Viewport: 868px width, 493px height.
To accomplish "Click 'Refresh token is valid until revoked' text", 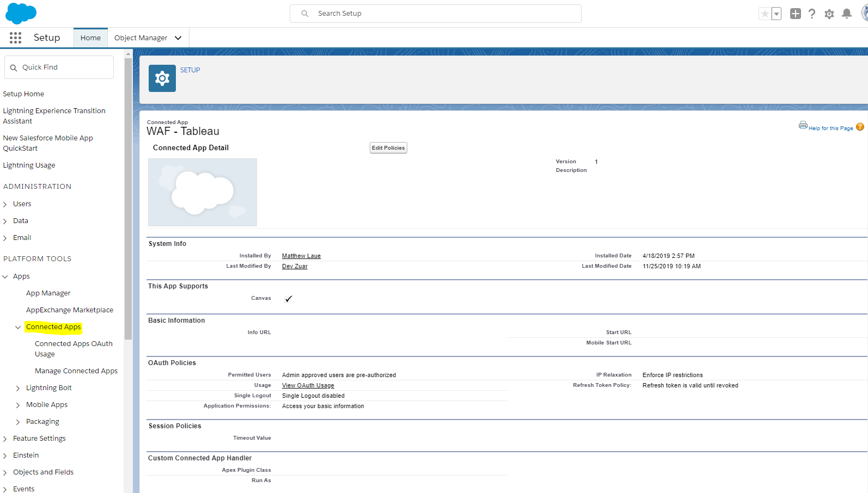I will pos(690,385).
